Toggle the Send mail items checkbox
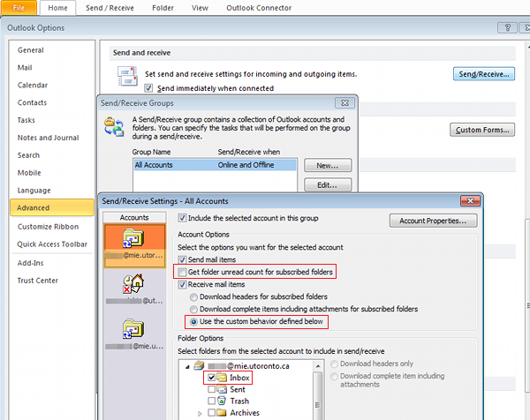 coord(182,259)
